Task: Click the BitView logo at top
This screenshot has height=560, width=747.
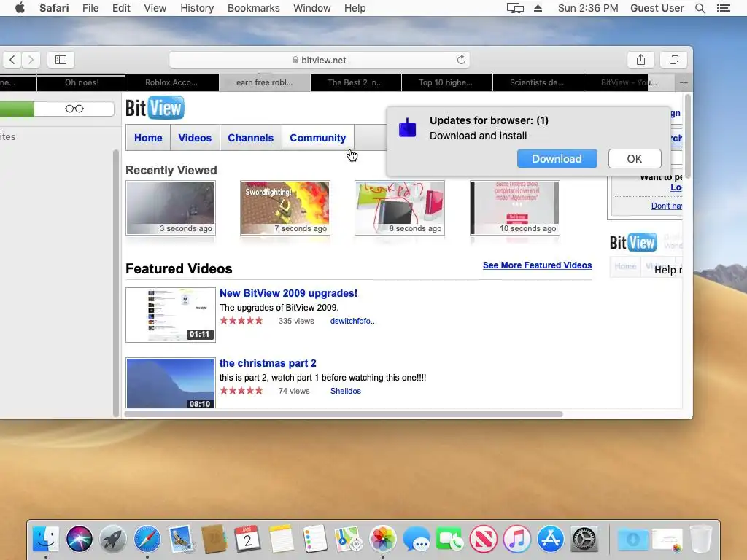Action: click(155, 108)
